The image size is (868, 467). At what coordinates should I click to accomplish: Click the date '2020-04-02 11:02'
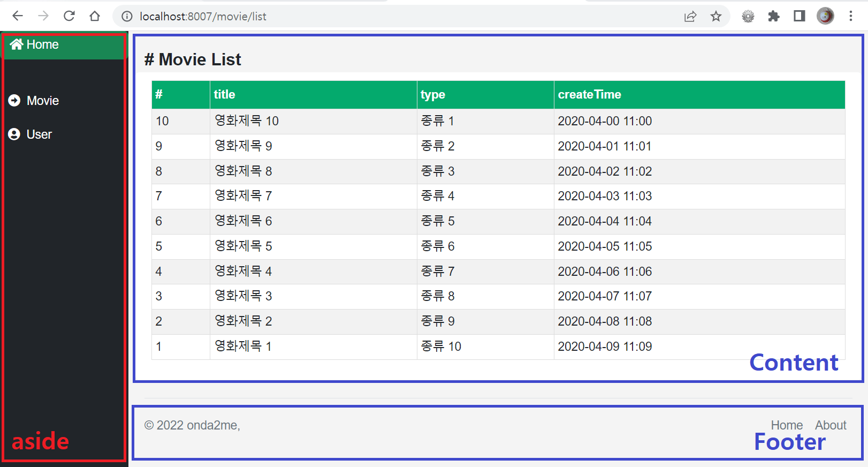(x=605, y=171)
